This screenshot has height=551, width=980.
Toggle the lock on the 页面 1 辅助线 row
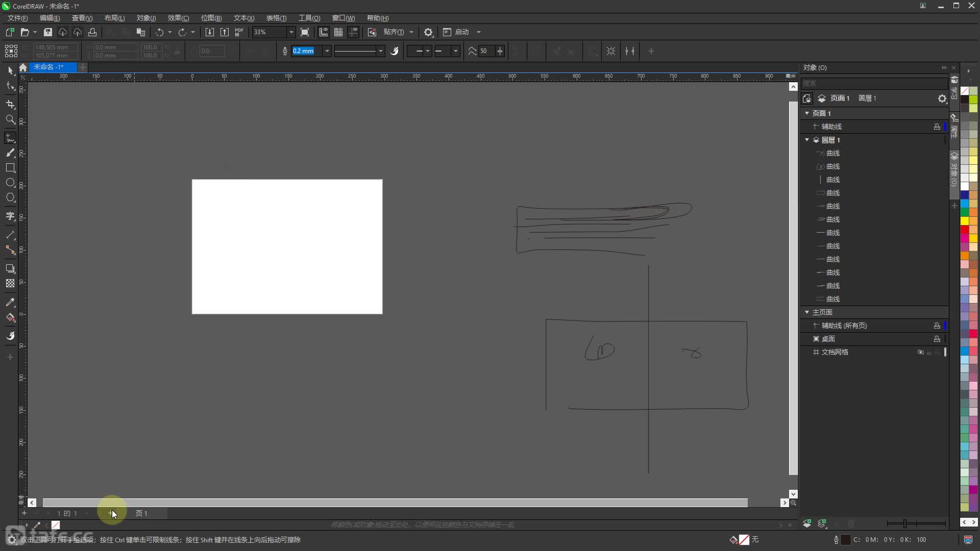[x=937, y=127]
